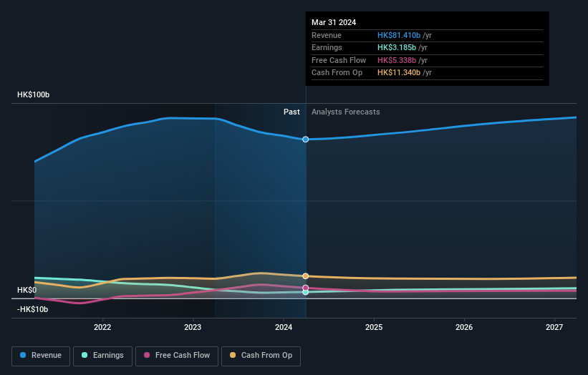The image size is (588, 375).
Task: Click the Mar 31 2024 tooltip date
Action: click(334, 22)
